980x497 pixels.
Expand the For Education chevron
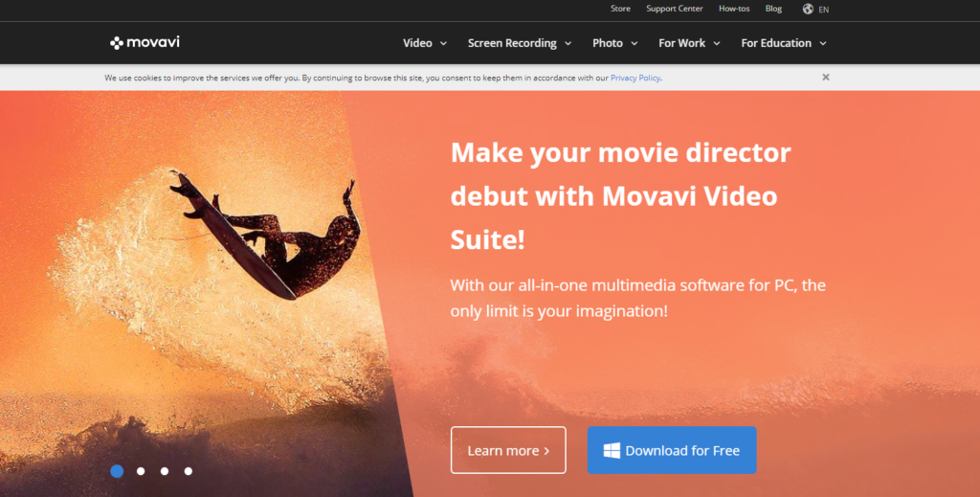tap(822, 43)
